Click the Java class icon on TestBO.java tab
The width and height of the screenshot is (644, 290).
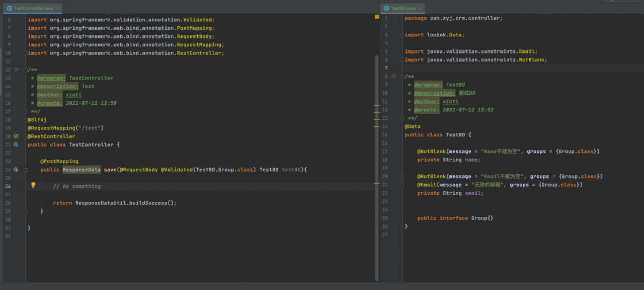pos(386,9)
